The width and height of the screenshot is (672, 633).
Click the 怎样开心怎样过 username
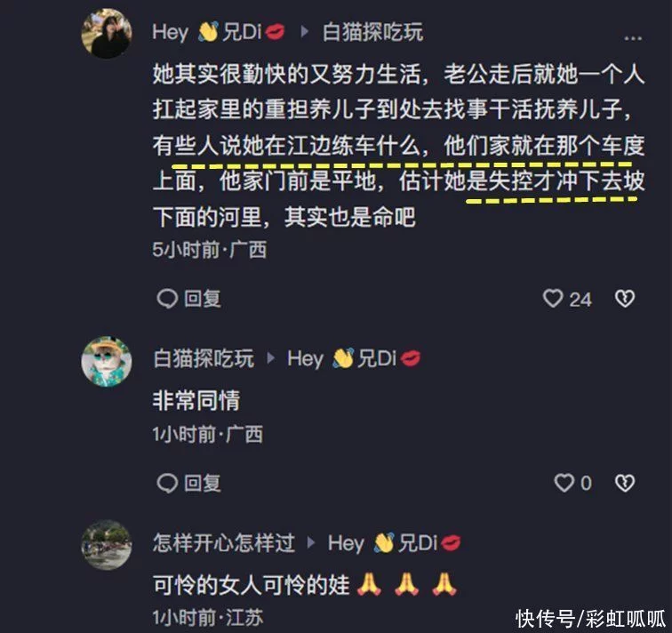point(224,542)
